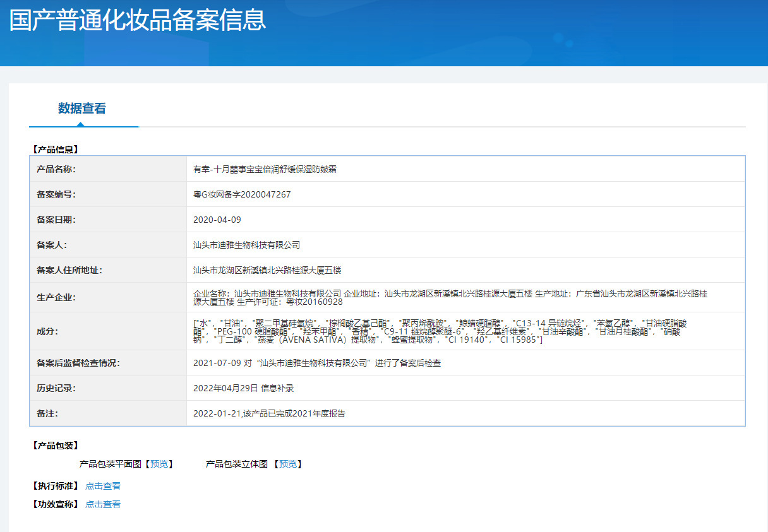Select the 【产品包装】 section heading
Image resolution: width=768 pixels, height=532 pixels.
pyautogui.click(x=55, y=446)
